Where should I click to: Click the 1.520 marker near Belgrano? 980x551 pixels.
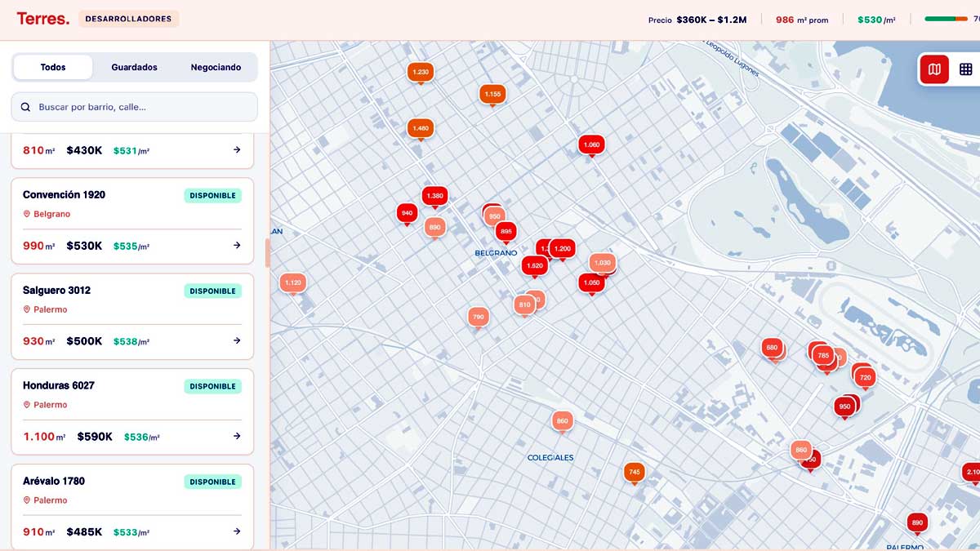click(535, 265)
